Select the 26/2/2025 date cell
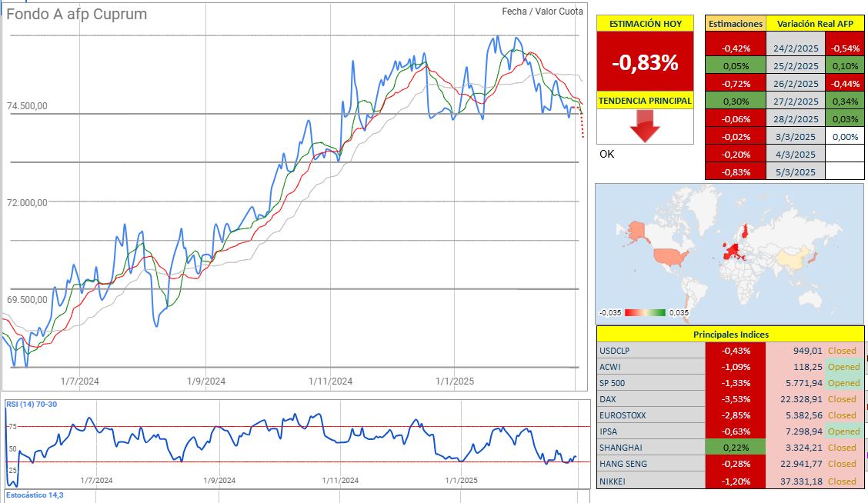The width and height of the screenshot is (868, 503). pyautogui.click(x=796, y=84)
